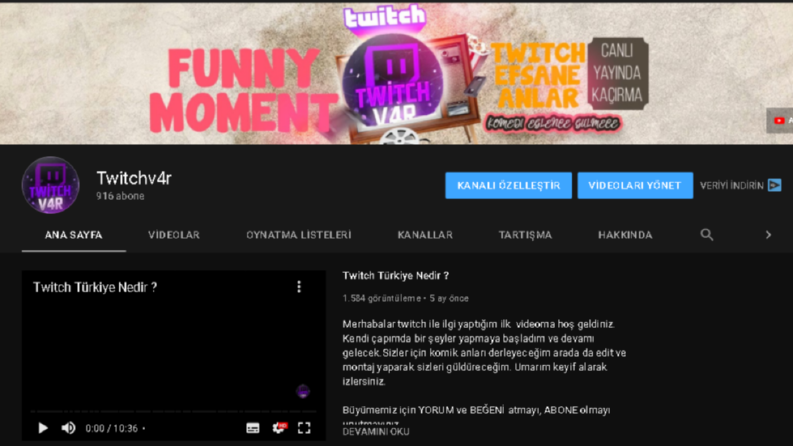
Task: Open the TARTIŞMA tab
Action: [525, 235]
